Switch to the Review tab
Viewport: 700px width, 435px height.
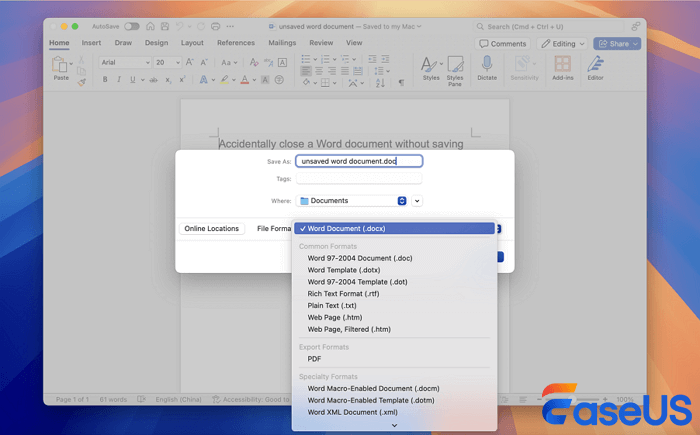point(321,43)
